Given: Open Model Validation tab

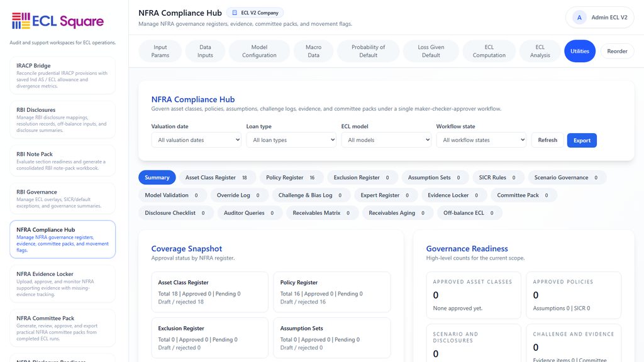Looking at the screenshot, I should tap(172, 195).
